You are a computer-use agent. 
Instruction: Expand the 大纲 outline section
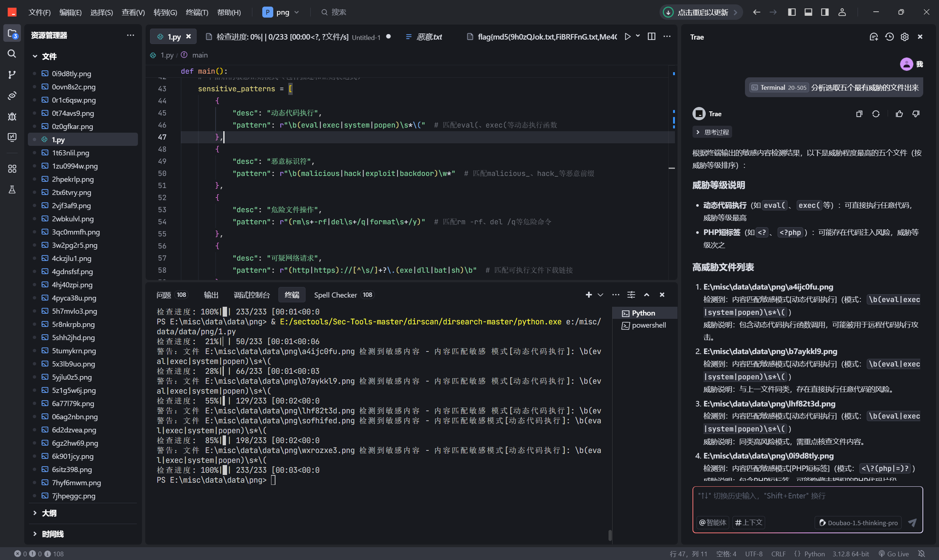coord(49,513)
